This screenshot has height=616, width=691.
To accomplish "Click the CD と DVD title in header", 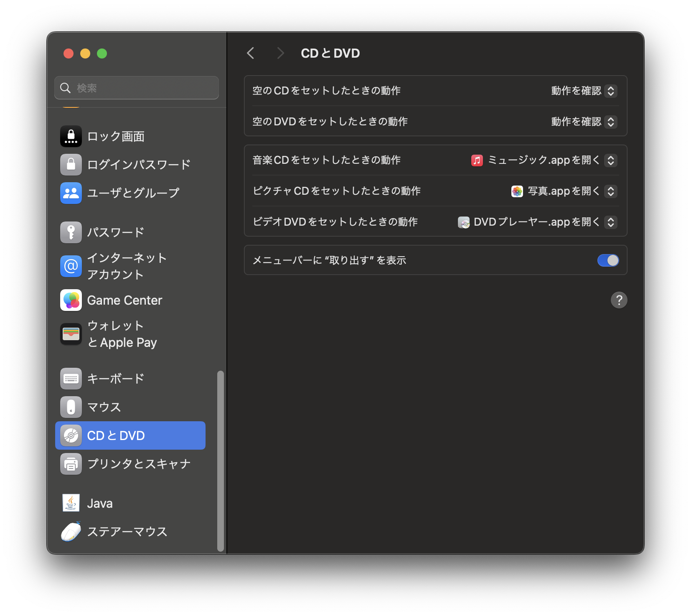I will (330, 53).
